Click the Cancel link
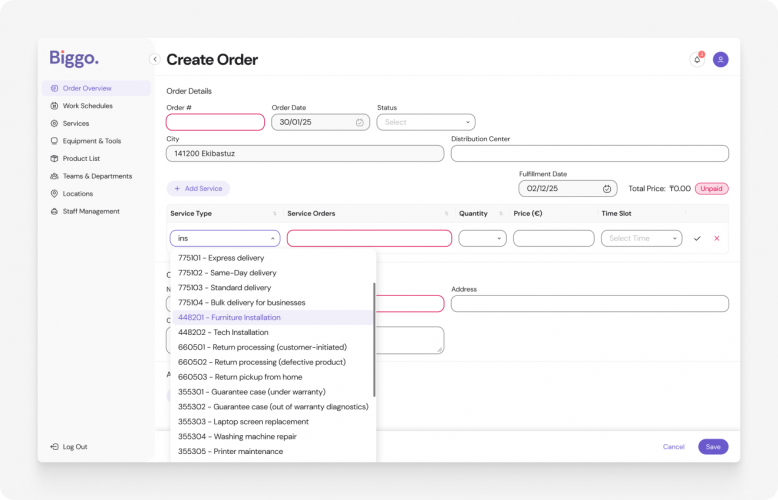Screen dimensions: 778x500 673,447
